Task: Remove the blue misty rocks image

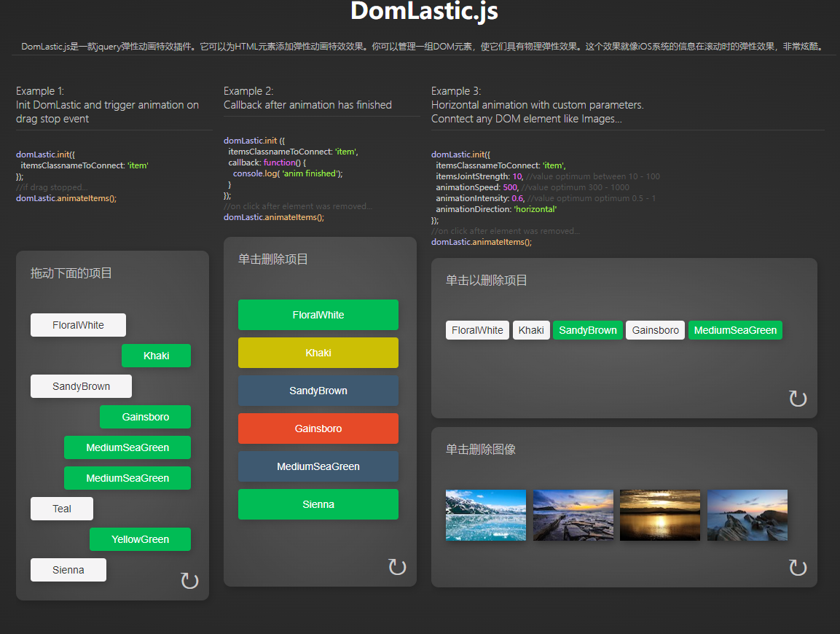Action: 747,515
